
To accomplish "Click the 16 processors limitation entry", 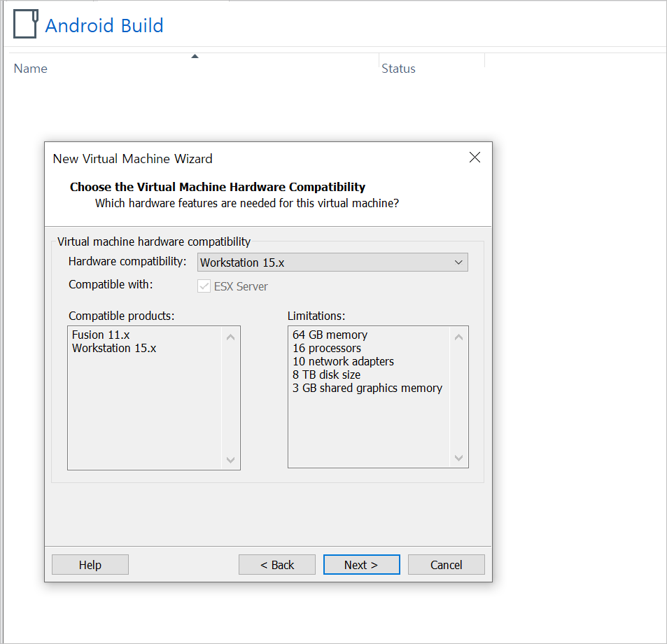I will (327, 348).
